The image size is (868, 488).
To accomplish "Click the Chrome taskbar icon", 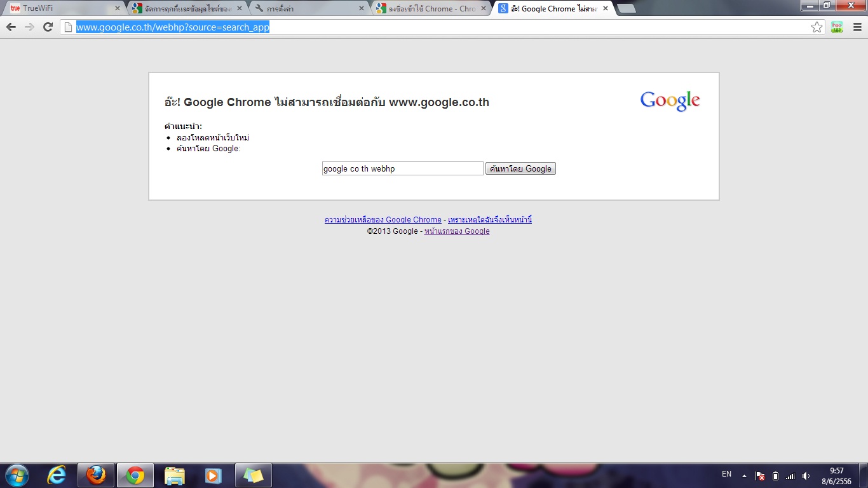I will point(135,475).
